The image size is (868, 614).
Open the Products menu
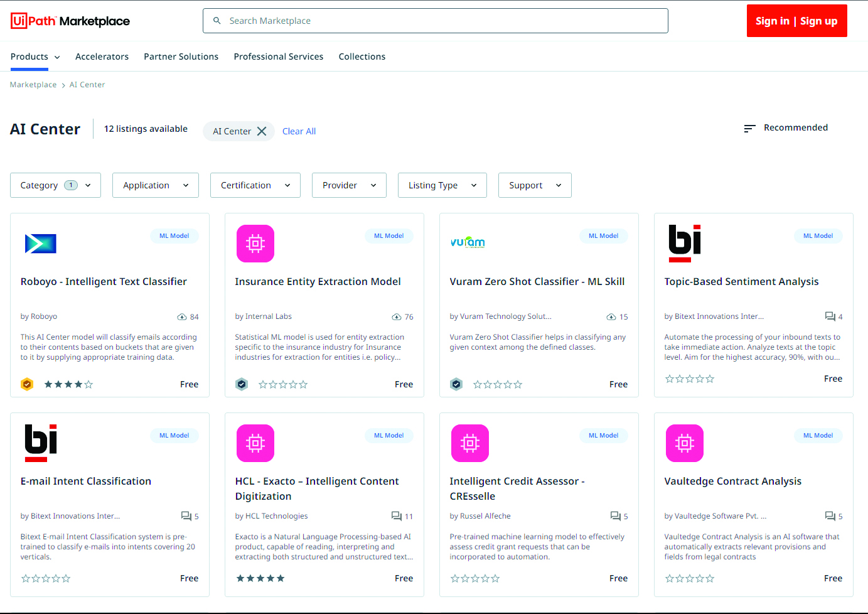[35, 57]
